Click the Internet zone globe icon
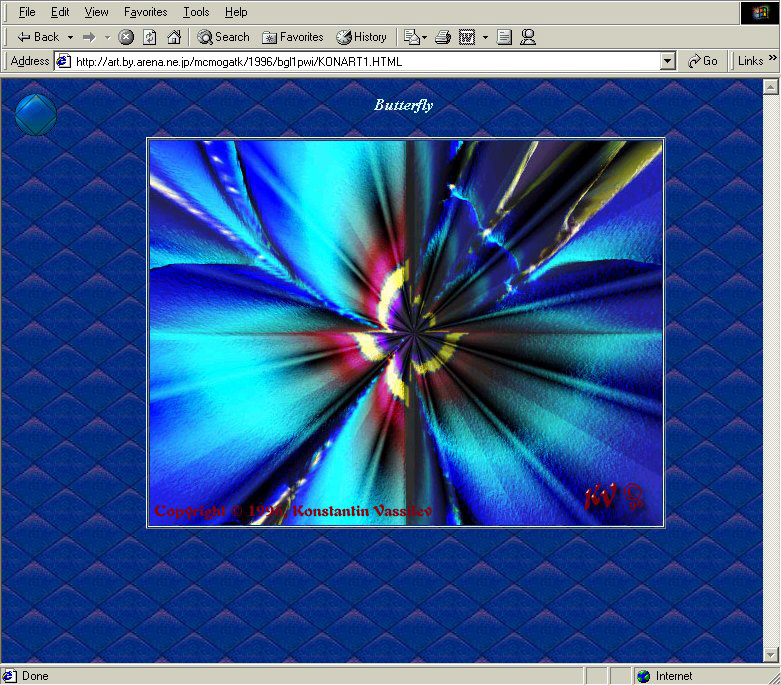Image resolution: width=781 pixels, height=685 pixels. pos(644,676)
